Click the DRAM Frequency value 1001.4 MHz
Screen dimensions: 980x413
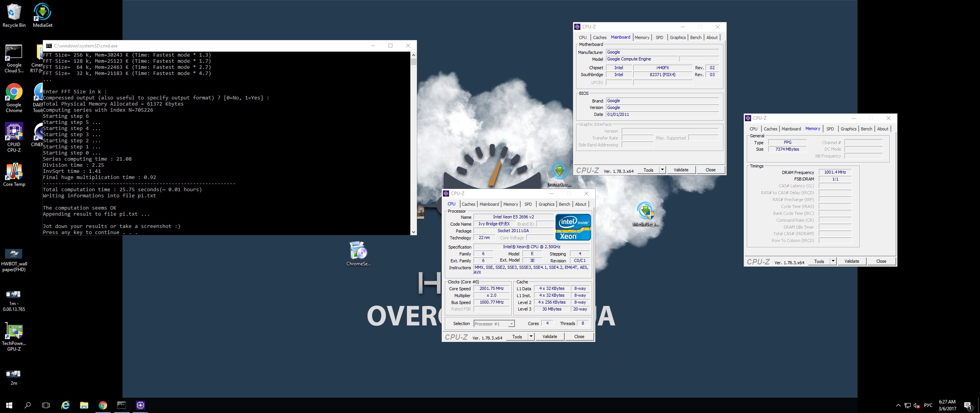(x=835, y=172)
